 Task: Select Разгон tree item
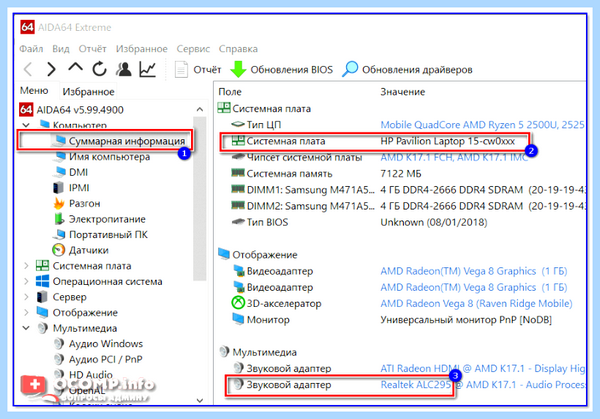click(x=85, y=204)
